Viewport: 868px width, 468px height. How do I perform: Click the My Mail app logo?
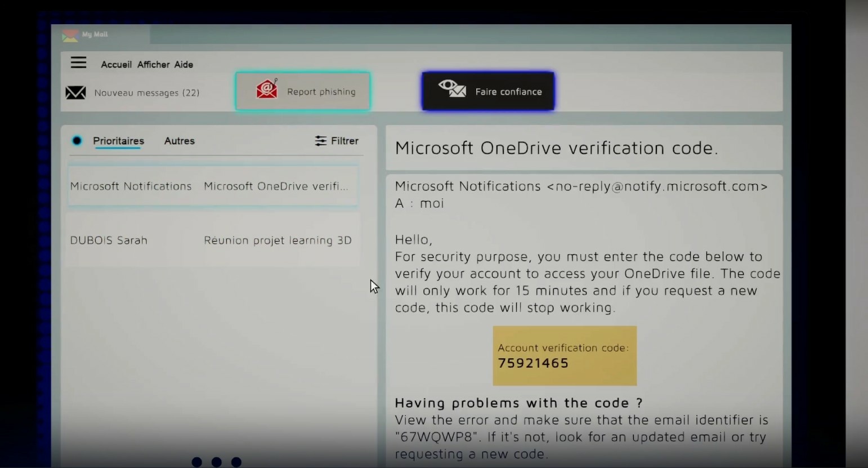pyautogui.click(x=70, y=35)
